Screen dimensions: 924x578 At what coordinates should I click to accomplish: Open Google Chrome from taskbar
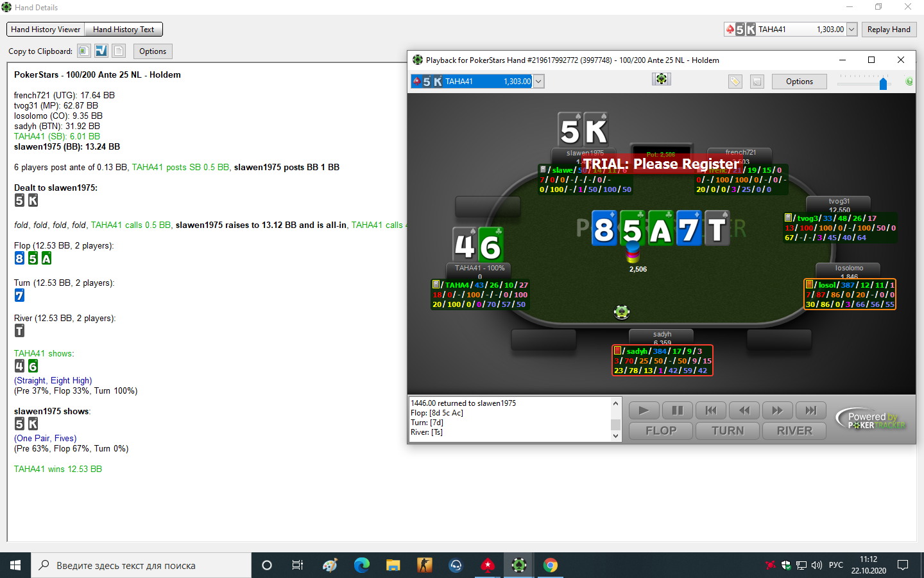[551, 565]
